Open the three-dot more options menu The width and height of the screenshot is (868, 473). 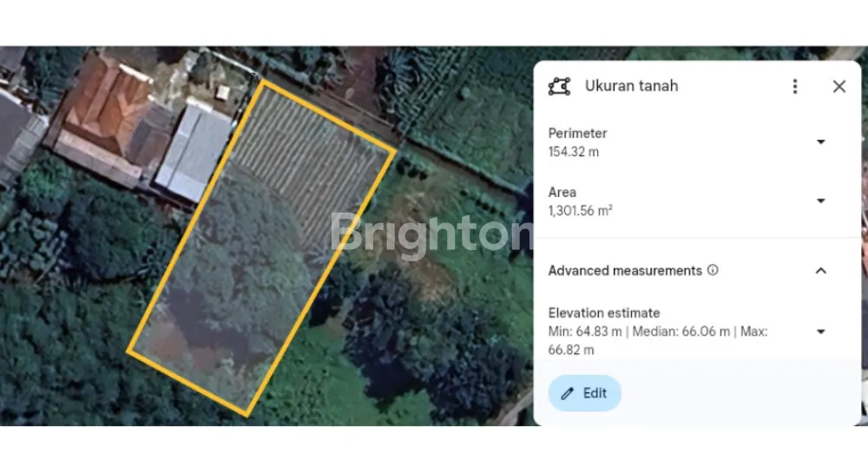pyautogui.click(x=795, y=86)
